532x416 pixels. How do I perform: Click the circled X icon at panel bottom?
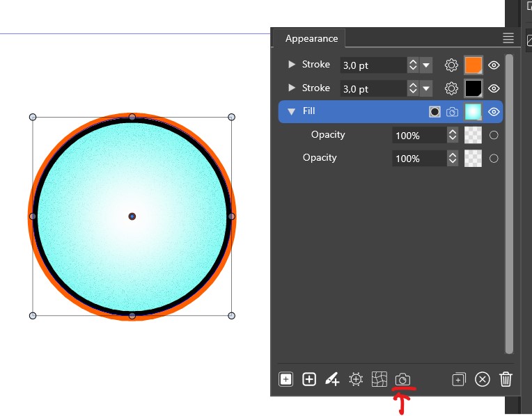483,379
